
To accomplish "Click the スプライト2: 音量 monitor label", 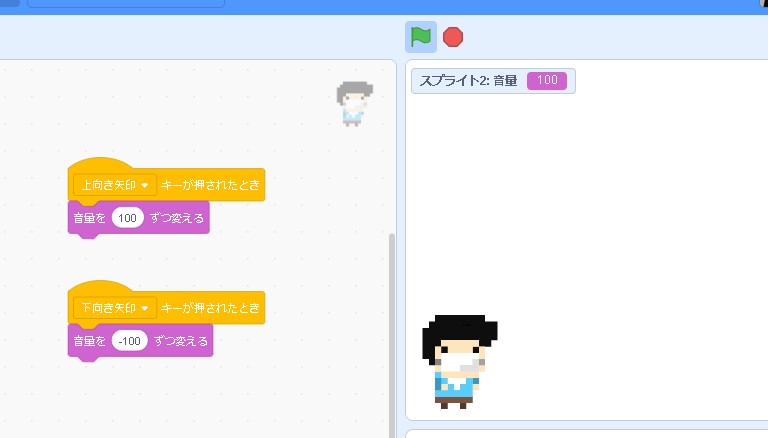I will [468, 81].
